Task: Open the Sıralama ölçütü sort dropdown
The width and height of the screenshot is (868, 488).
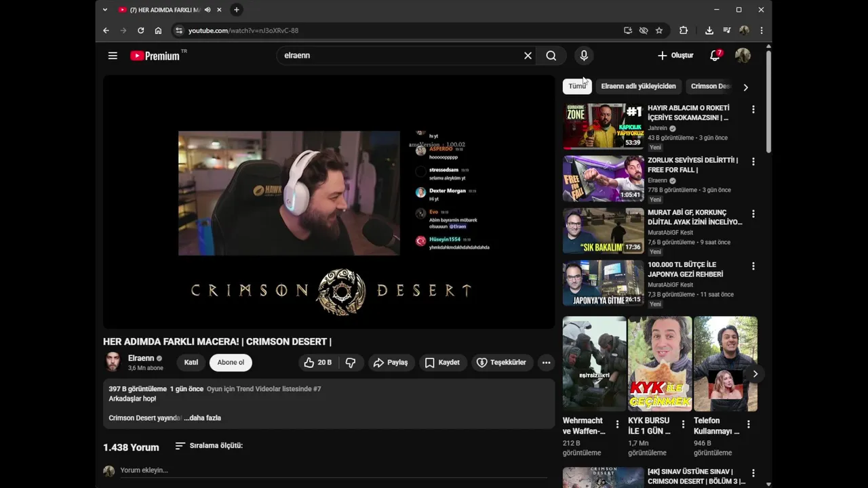Action: (x=209, y=445)
